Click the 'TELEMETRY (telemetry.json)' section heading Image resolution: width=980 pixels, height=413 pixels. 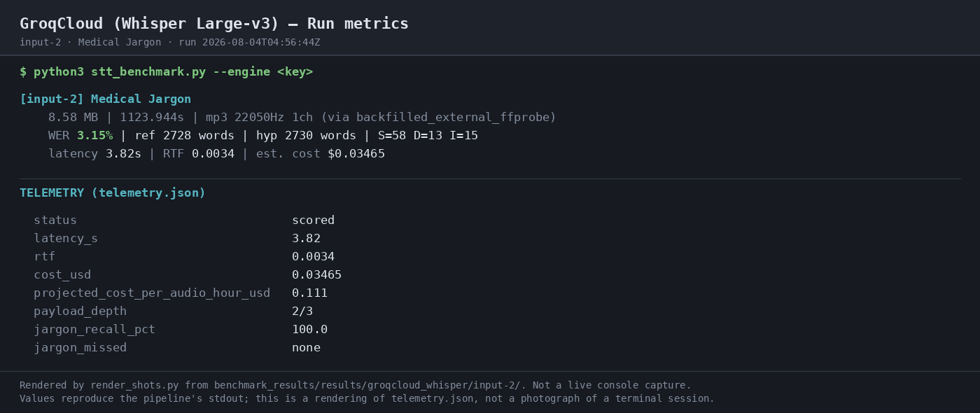(113, 193)
